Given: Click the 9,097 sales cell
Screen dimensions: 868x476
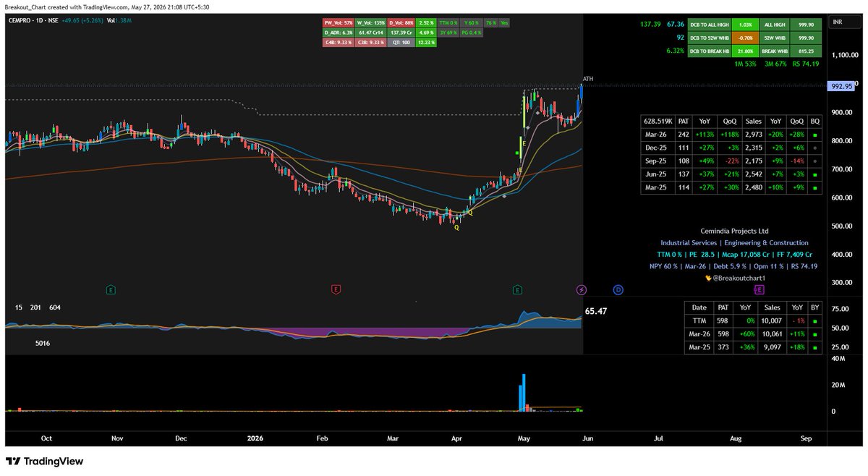Looking at the screenshot, I should tap(773, 348).
